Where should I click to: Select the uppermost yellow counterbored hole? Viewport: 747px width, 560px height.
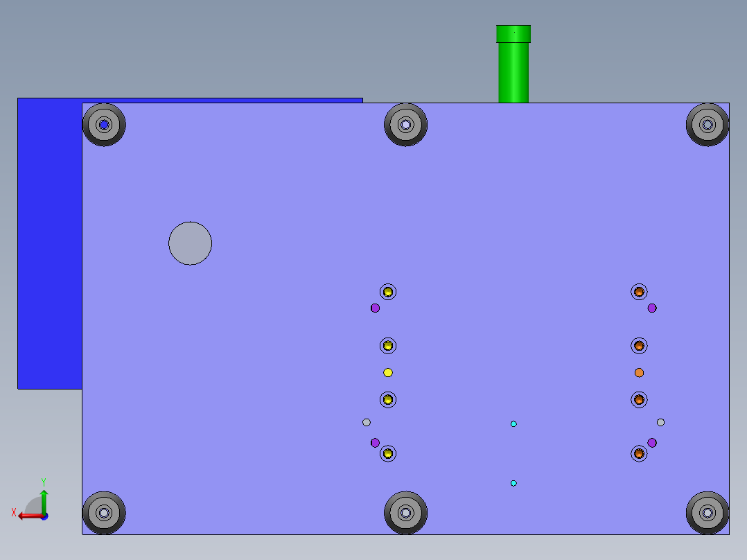388,292
